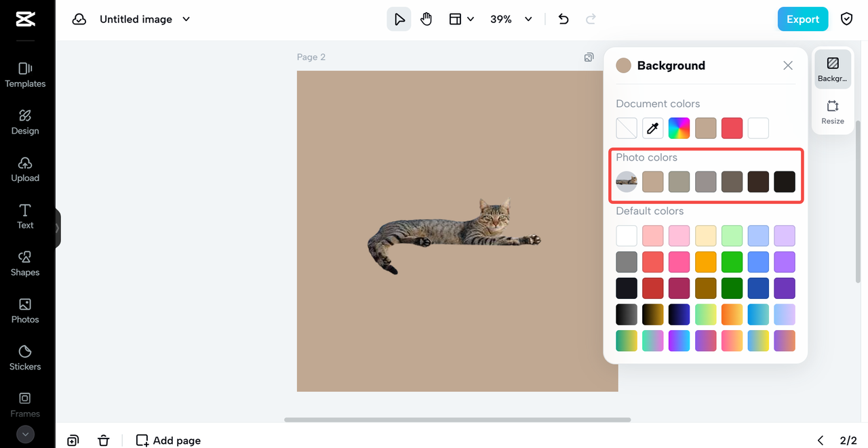Open the rainbow custom color picker
Screen dimensions: 868x448
click(x=679, y=128)
